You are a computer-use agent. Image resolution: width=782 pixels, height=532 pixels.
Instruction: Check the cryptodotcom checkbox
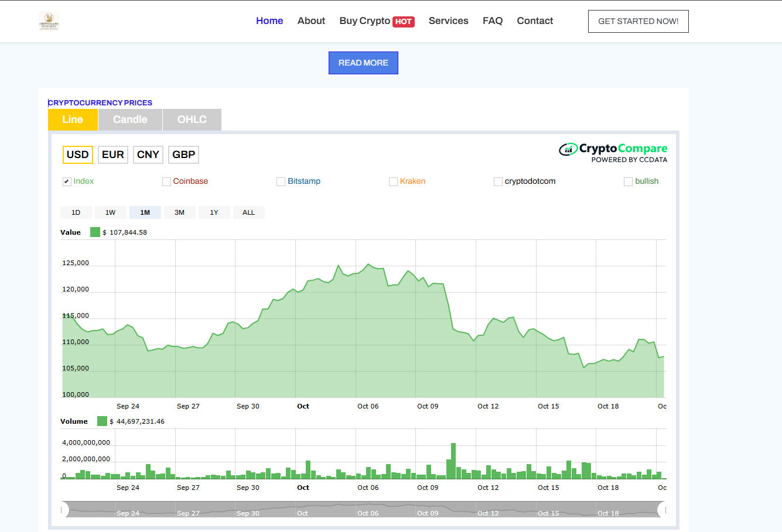498,181
